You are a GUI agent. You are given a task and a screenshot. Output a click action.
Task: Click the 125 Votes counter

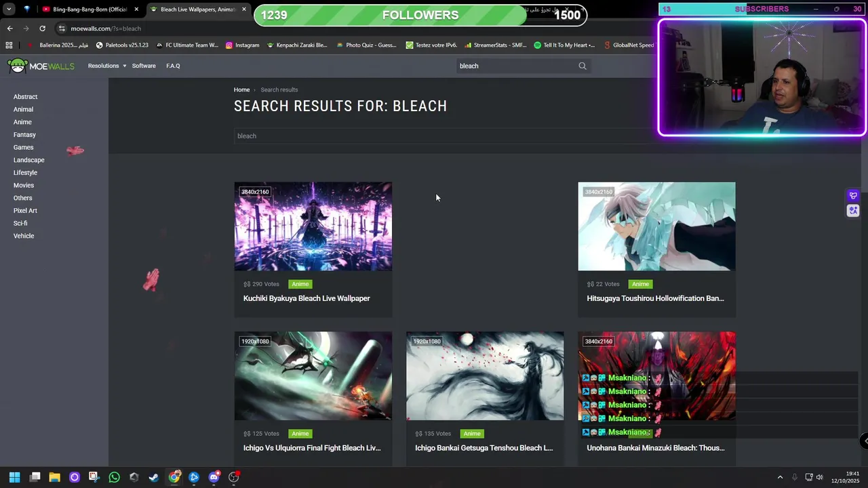click(x=261, y=434)
